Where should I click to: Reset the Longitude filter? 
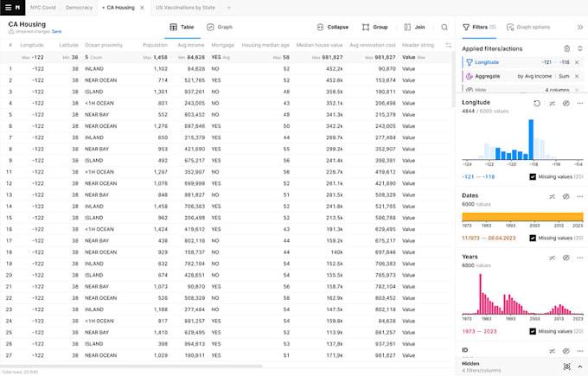[537, 103]
